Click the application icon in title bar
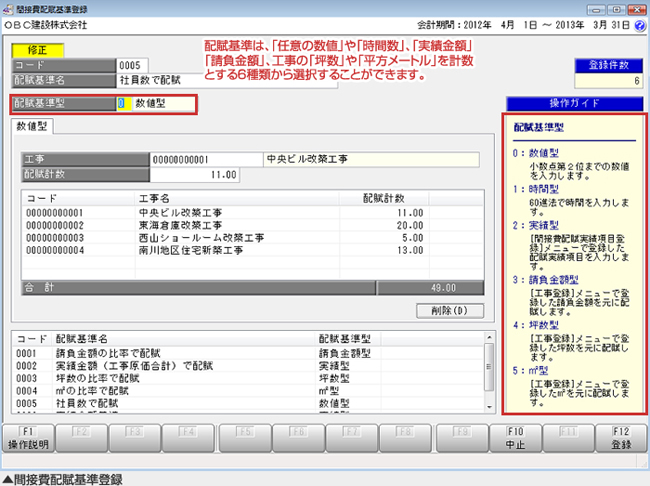The image size is (650, 486). pyautogui.click(x=8, y=9)
